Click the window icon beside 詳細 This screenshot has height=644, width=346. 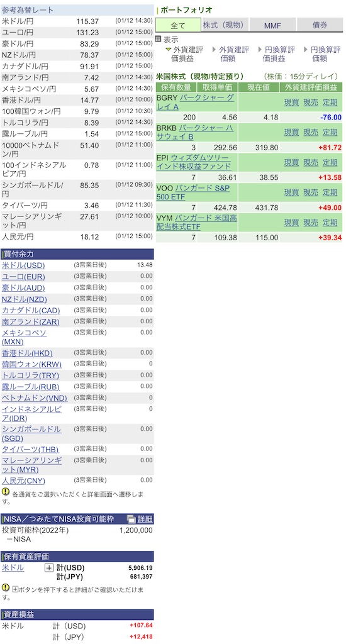tap(131, 519)
